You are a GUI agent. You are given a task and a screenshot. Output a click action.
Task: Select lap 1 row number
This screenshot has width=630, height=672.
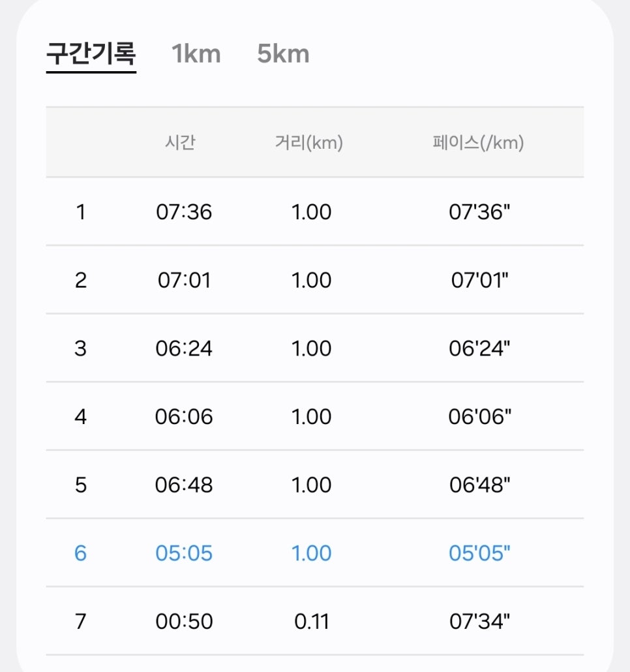click(x=80, y=212)
